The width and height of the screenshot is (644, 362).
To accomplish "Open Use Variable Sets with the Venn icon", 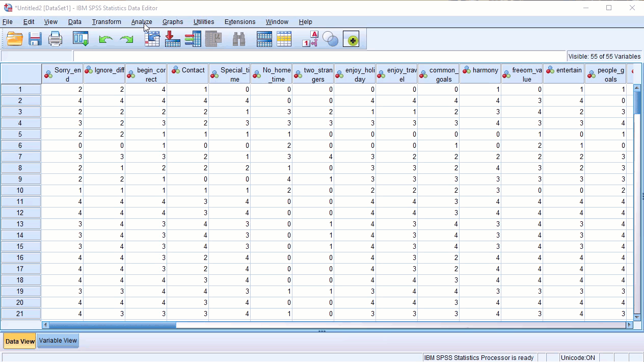I will pyautogui.click(x=330, y=39).
